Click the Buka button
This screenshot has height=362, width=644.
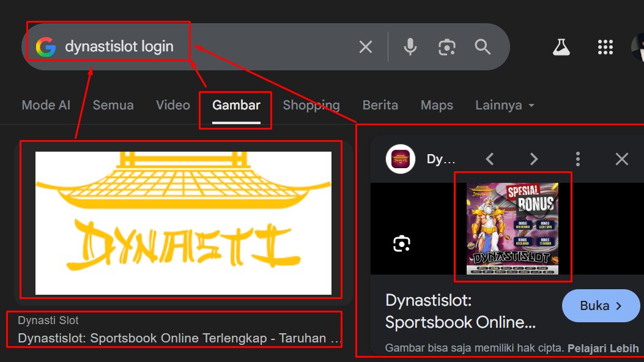(x=601, y=306)
